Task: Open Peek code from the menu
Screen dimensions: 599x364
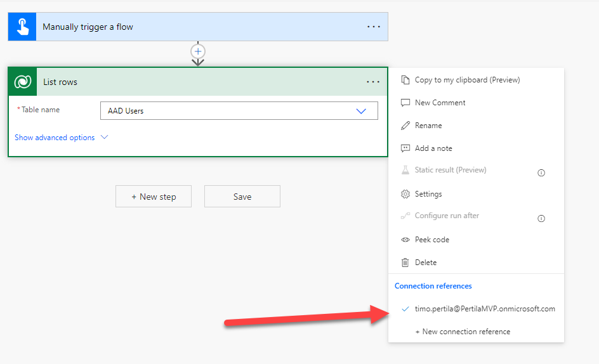Action: [x=431, y=240]
